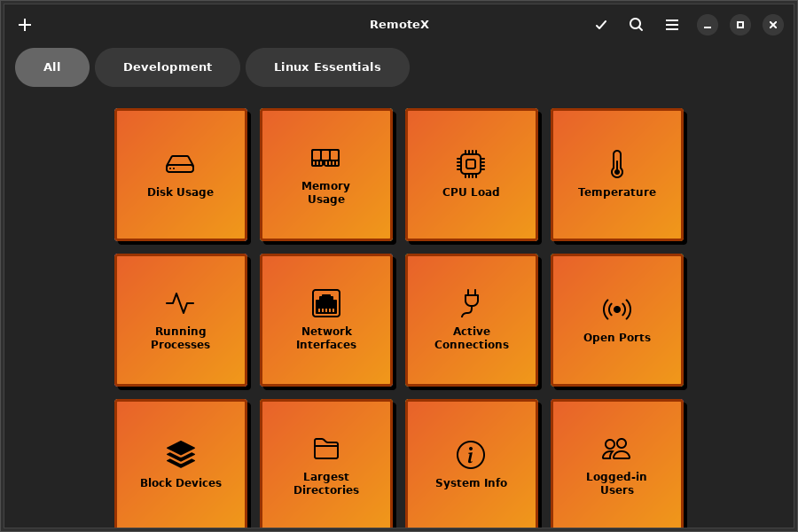Viewport: 798px width, 532px height.
Task: Click the Disk Usage drive icon
Action: tap(180, 164)
